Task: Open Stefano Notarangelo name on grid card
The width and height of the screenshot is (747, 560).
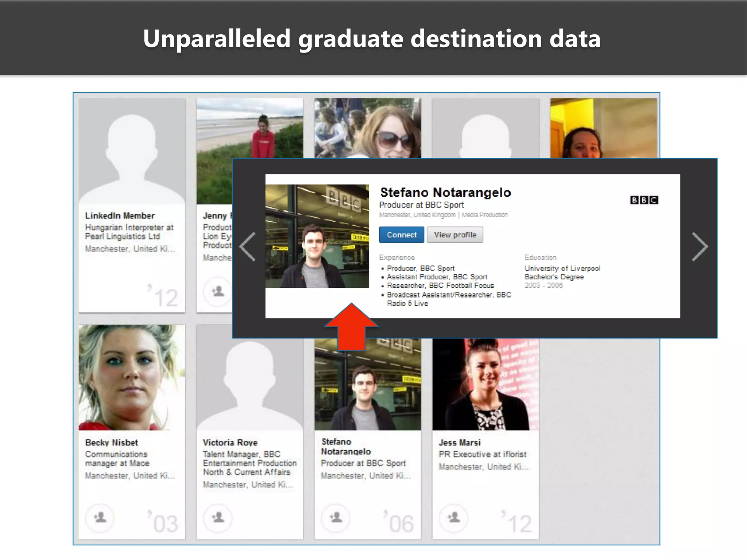Action: (346, 447)
